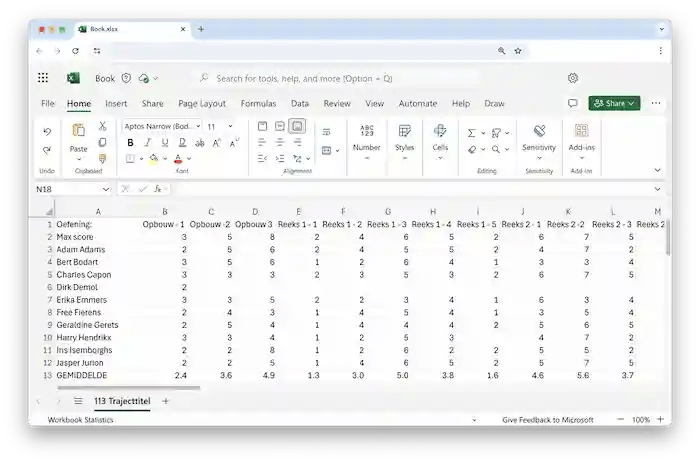The image size is (700, 463).
Task: Open the font color red swatch
Action: click(x=178, y=159)
